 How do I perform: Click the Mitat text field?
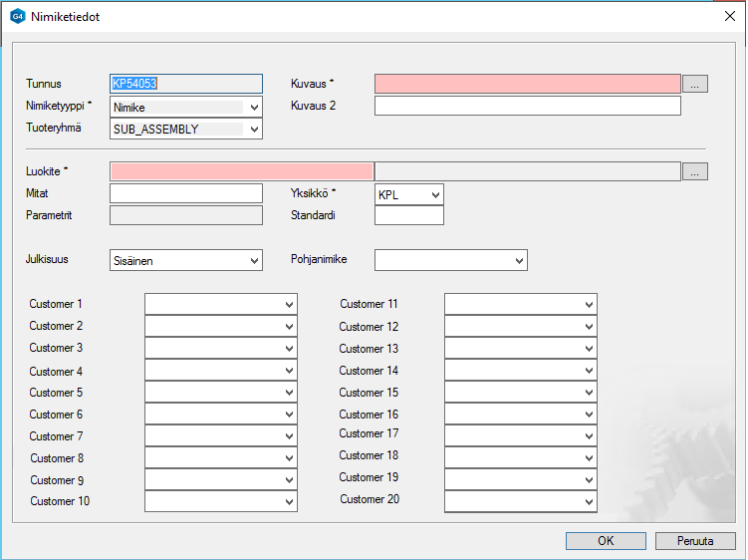pyautogui.click(x=185, y=193)
